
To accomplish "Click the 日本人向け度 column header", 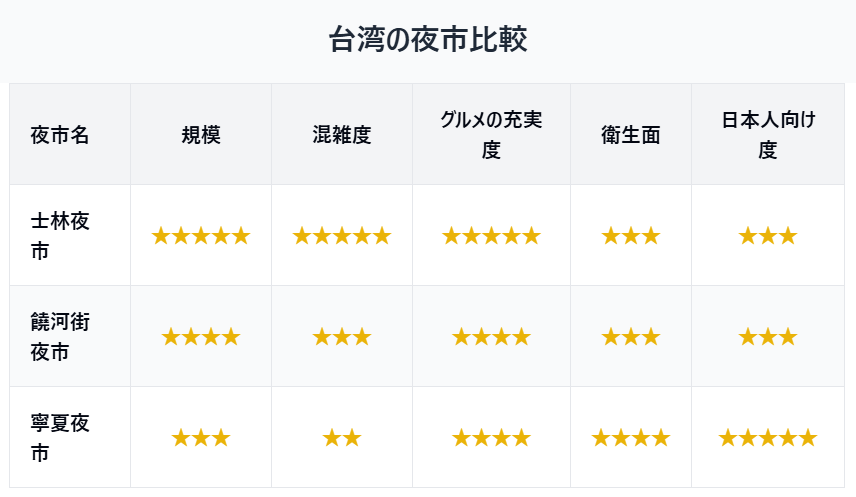I will tap(768, 135).
